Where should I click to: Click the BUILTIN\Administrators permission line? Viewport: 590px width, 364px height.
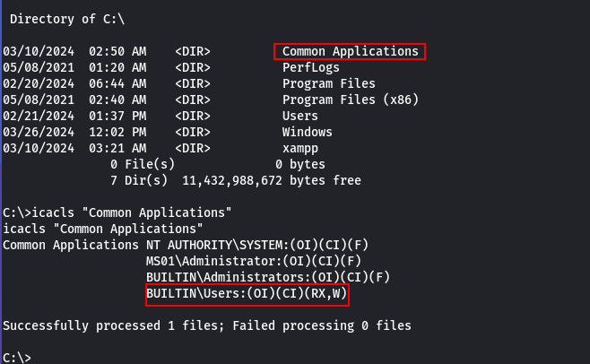point(268,278)
